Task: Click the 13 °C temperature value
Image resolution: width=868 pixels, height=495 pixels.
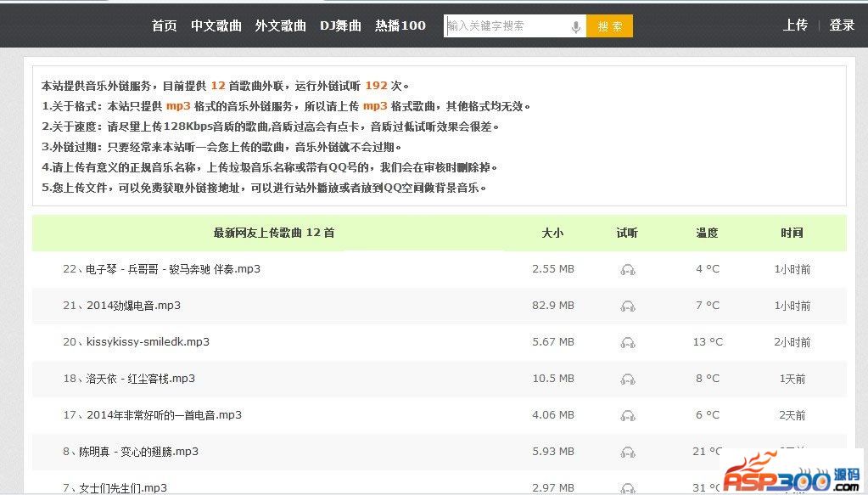Action: 708,342
